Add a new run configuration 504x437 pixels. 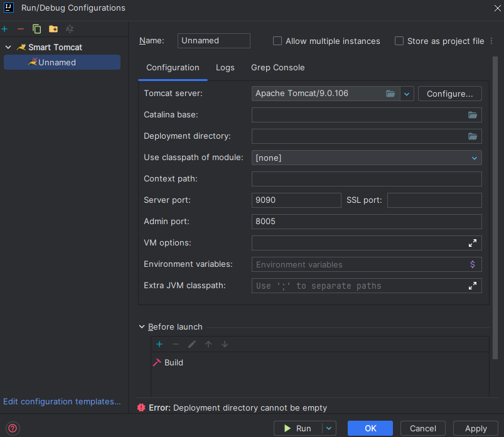point(4,29)
